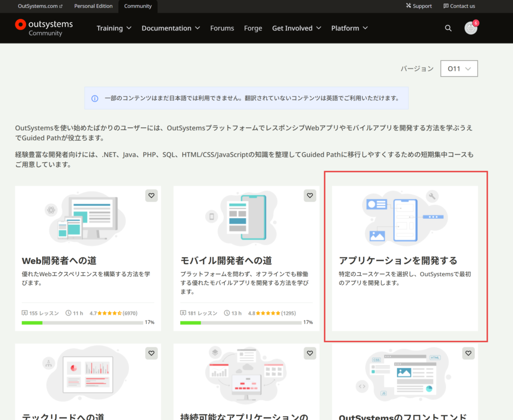513x420 pixels.
Task: Open the O11 version dropdown
Action: coord(459,69)
